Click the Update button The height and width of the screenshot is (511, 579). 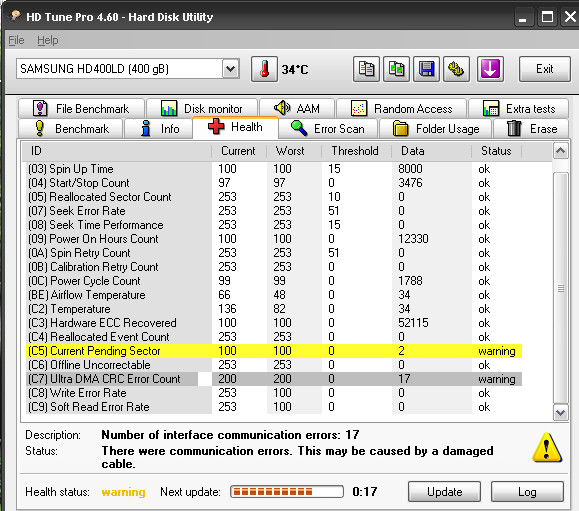[x=445, y=491]
